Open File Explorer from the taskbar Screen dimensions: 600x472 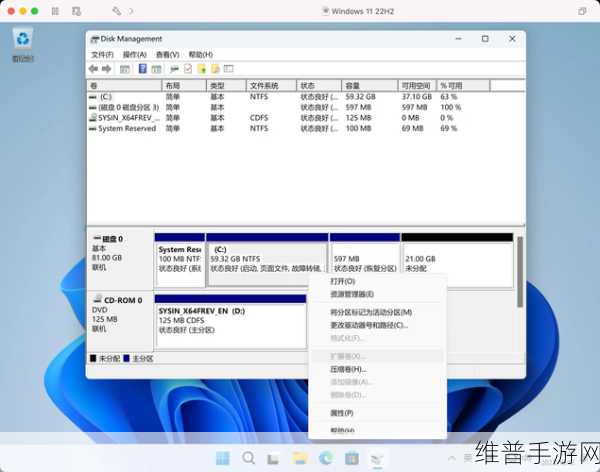point(300,458)
